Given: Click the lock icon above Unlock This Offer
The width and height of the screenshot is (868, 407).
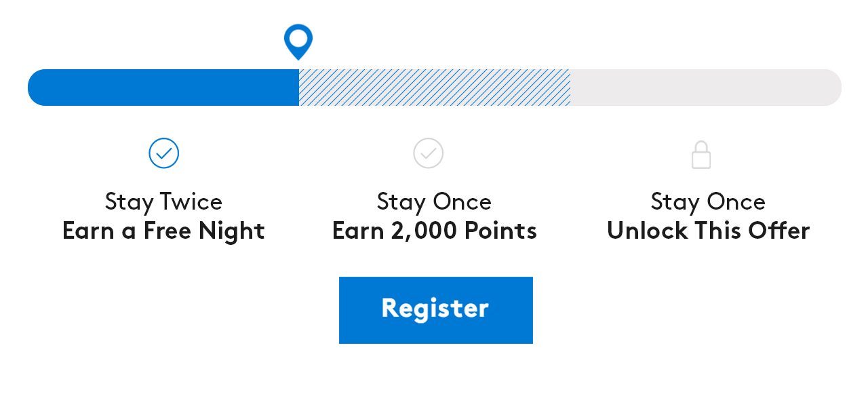Looking at the screenshot, I should pyautogui.click(x=701, y=155).
